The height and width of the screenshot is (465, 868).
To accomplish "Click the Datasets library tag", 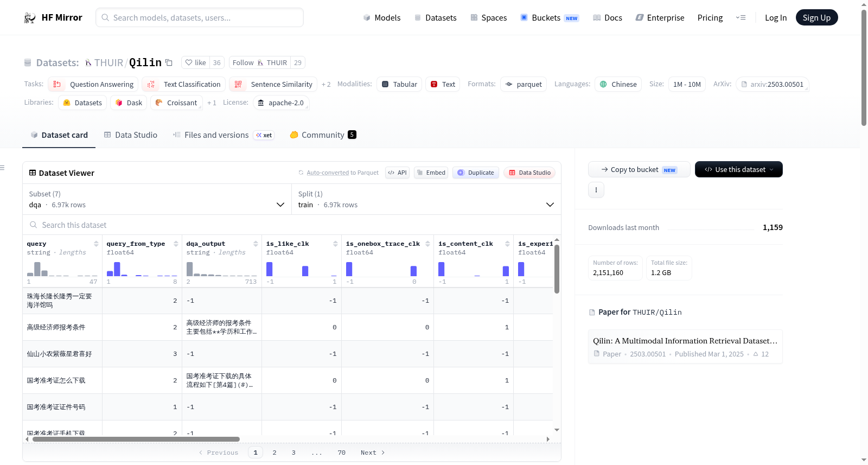I will tap(82, 103).
